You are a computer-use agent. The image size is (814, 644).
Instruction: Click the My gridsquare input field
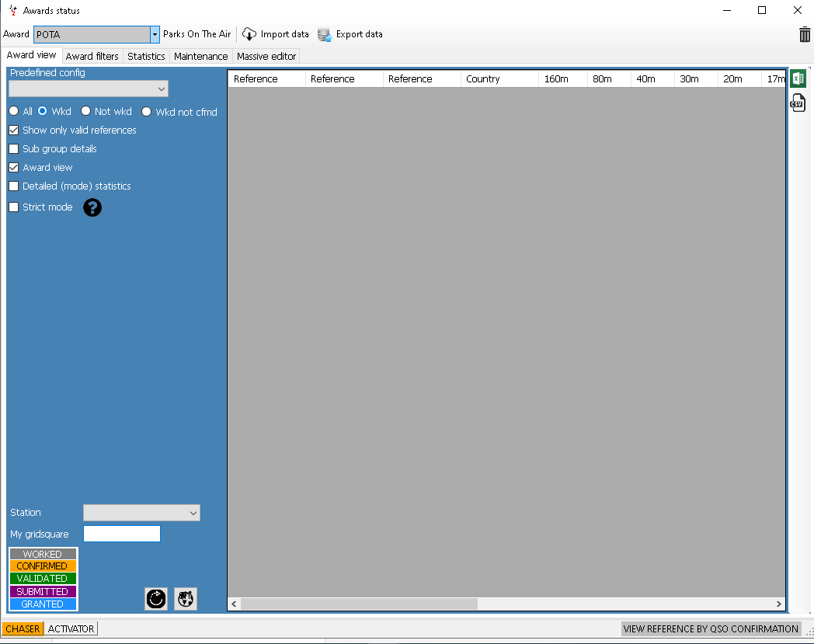(122, 534)
